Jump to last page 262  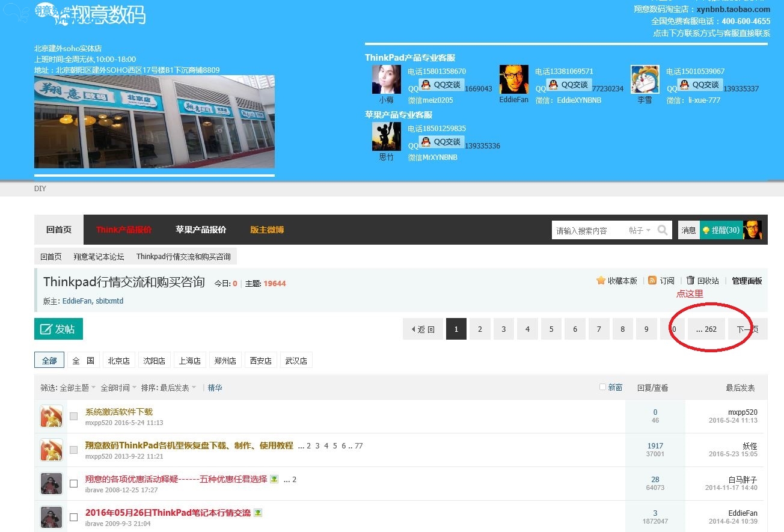[x=706, y=329]
